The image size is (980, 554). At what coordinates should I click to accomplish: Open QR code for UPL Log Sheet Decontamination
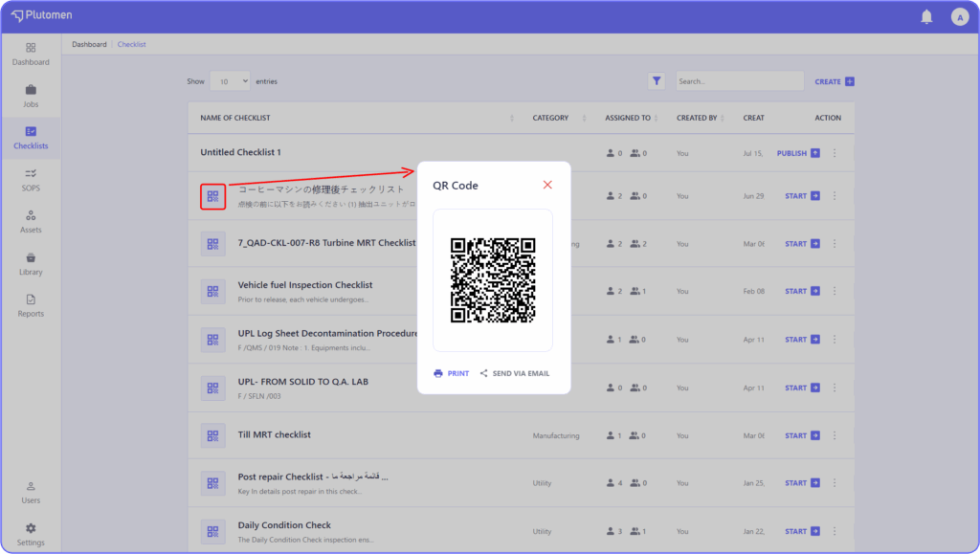(x=213, y=340)
